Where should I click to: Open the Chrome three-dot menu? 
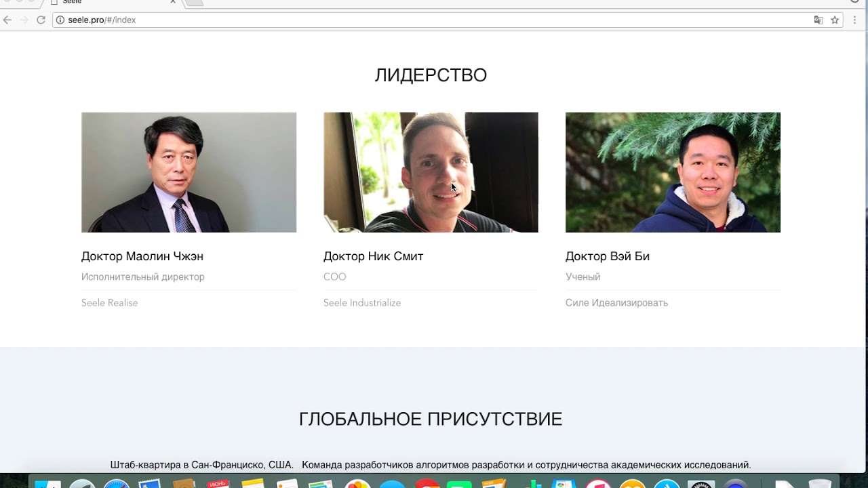[x=855, y=20]
